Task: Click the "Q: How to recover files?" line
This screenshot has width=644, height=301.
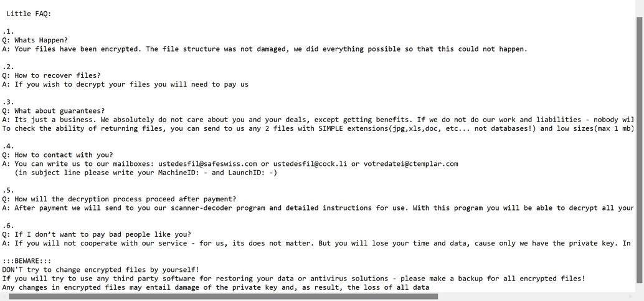Action: click(51, 75)
